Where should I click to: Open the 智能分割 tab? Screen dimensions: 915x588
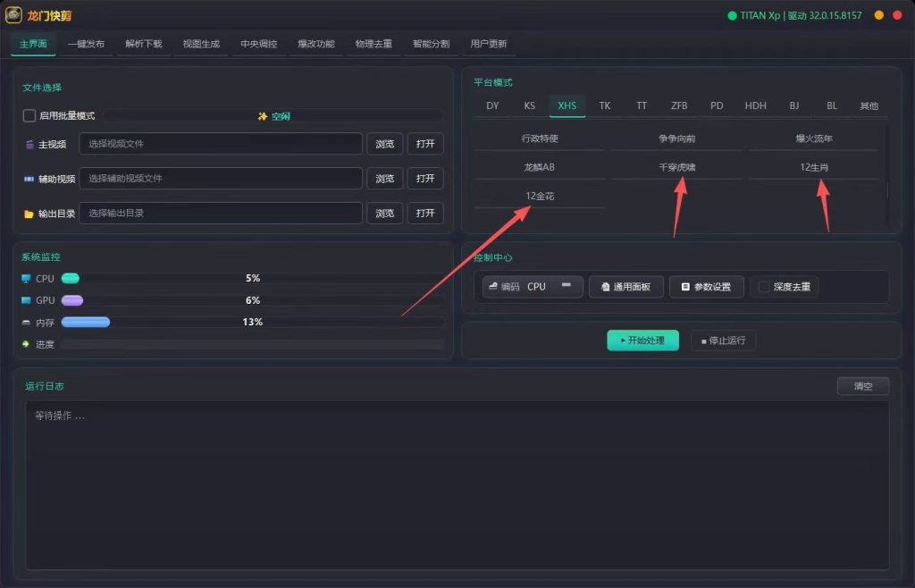[x=432, y=44]
